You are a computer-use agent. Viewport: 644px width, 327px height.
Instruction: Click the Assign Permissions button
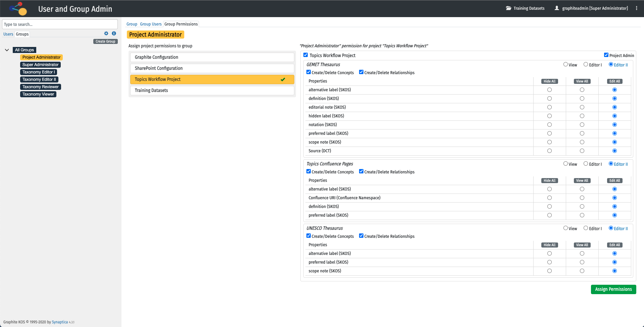coord(613,289)
